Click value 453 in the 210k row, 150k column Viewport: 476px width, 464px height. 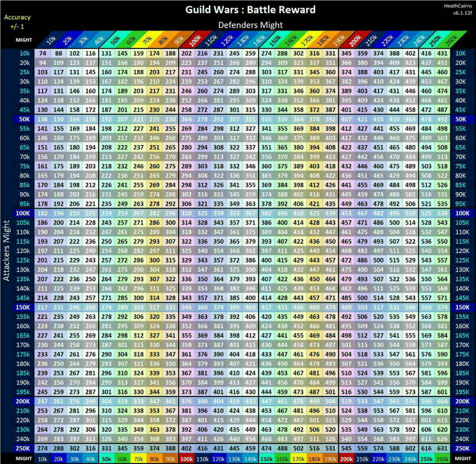tap(266, 411)
